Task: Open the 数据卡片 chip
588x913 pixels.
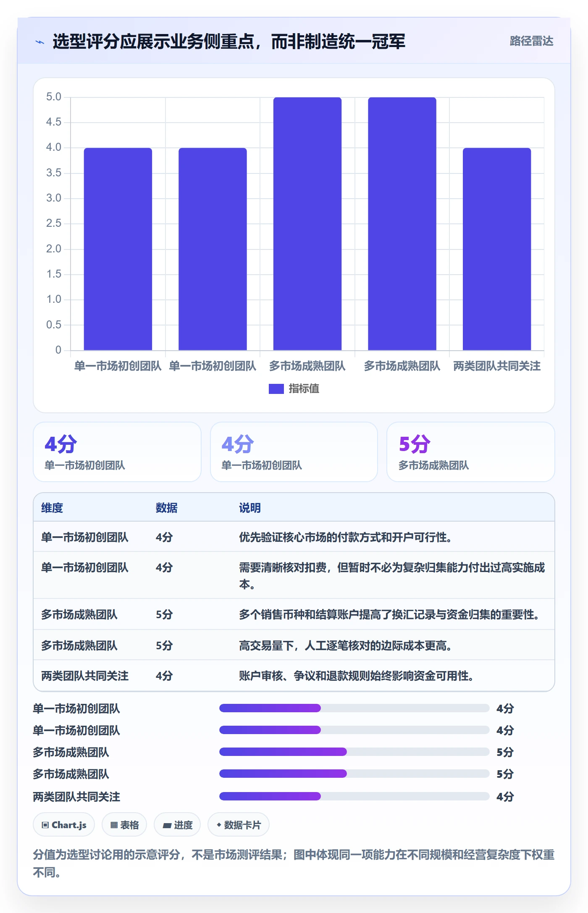Action: tap(239, 825)
